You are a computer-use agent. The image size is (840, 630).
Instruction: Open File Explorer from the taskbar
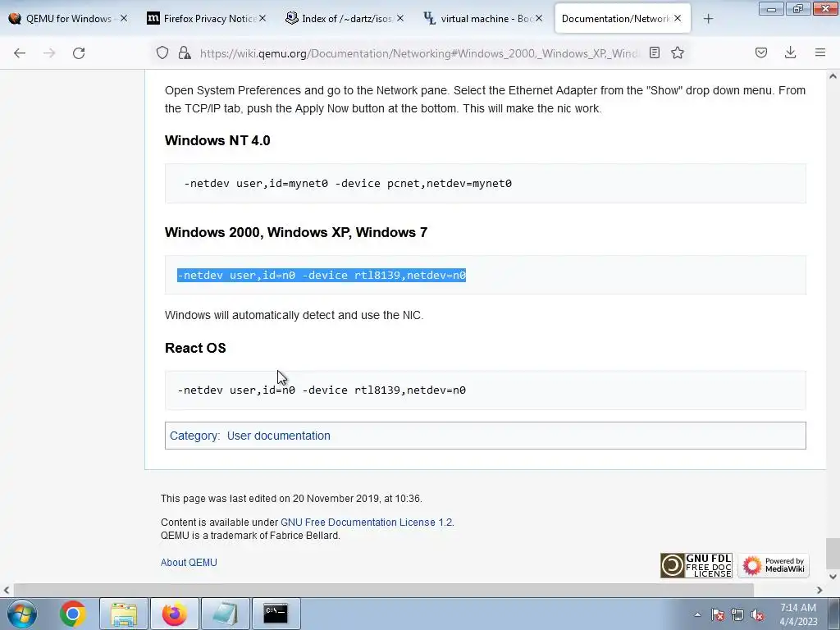pyautogui.click(x=124, y=614)
